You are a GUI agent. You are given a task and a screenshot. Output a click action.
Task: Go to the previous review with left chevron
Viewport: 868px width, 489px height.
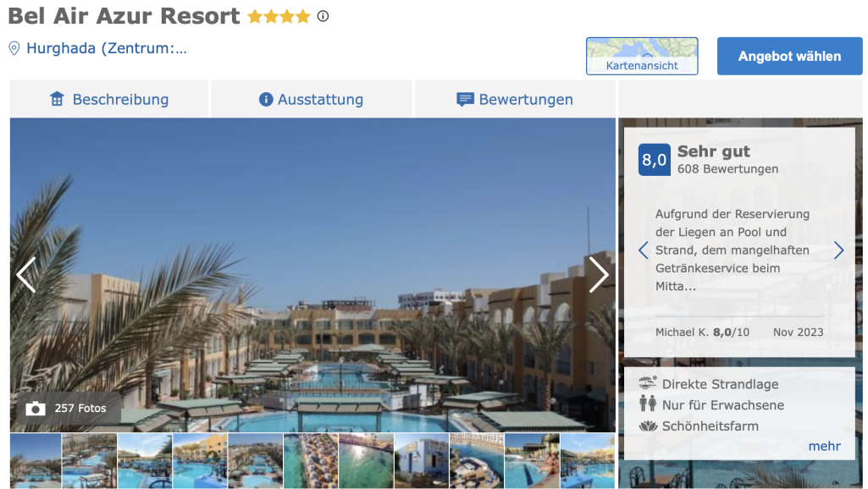coord(644,250)
